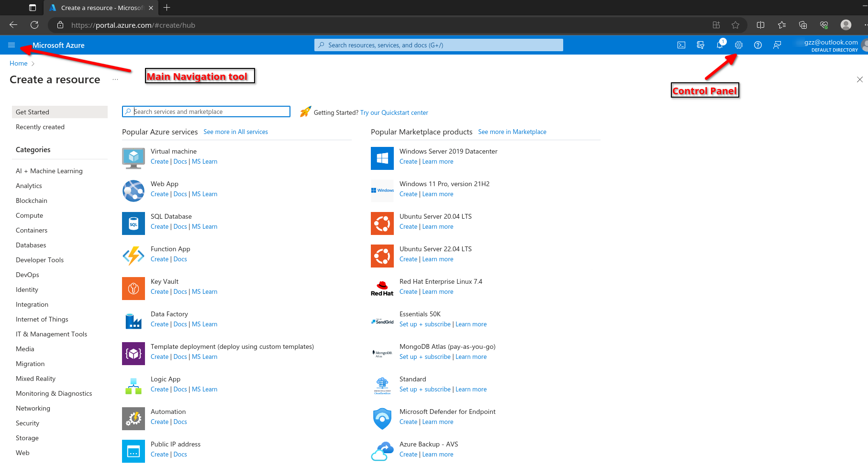Click the Windows Server 2019 Datacenter icon

tap(382, 158)
